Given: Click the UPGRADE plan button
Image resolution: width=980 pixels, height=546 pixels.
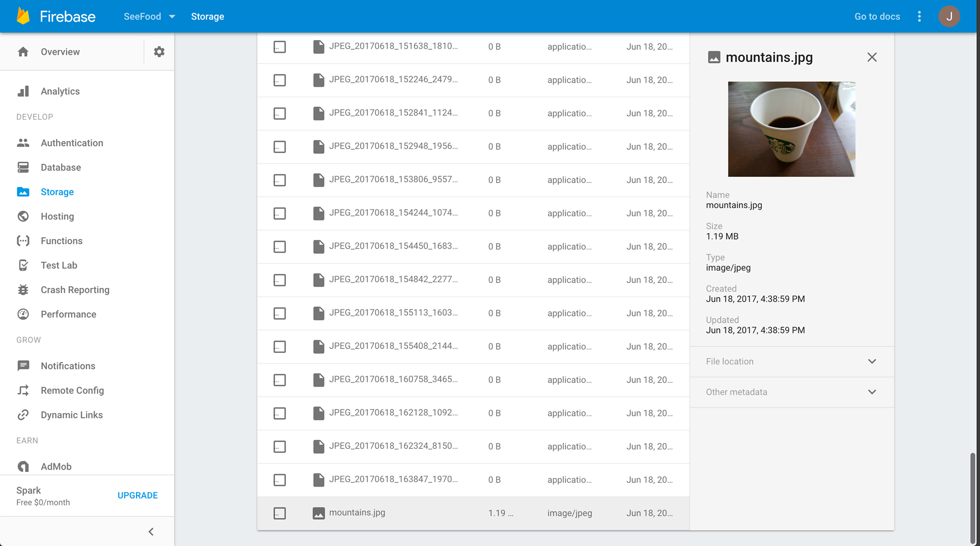Looking at the screenshot, I should (x=137, y=495).
